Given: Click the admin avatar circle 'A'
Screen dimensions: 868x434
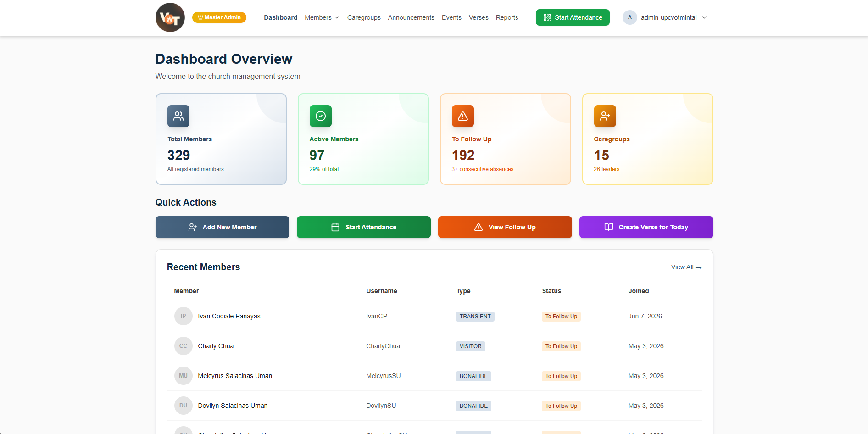Looking at the screenshot, I should tap(630, 17).
